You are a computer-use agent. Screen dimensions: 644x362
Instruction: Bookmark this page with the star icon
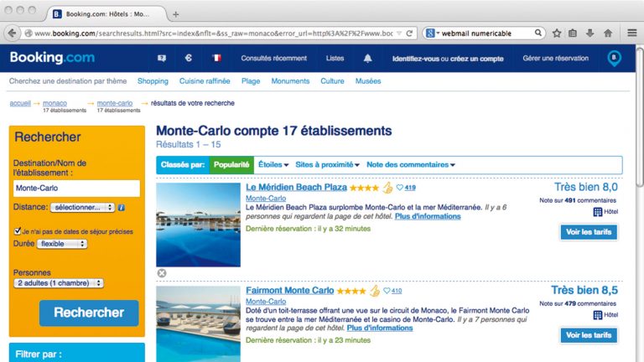[557, 34]
